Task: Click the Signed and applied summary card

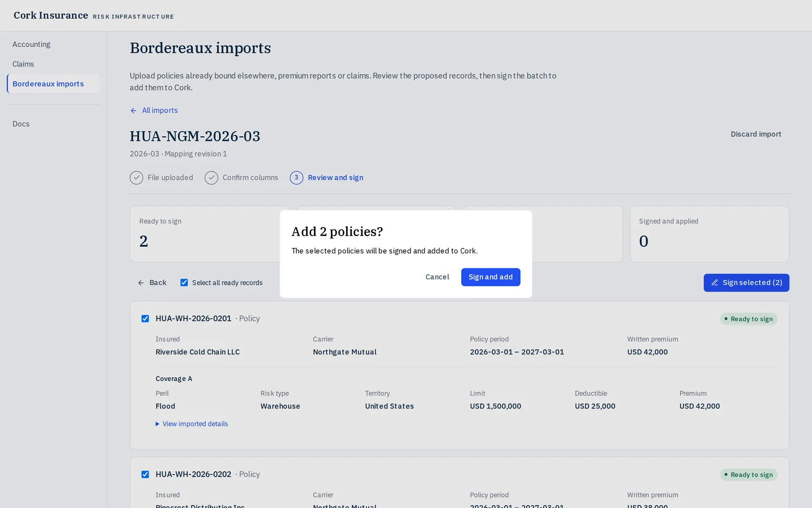Action: pos(709,234)
